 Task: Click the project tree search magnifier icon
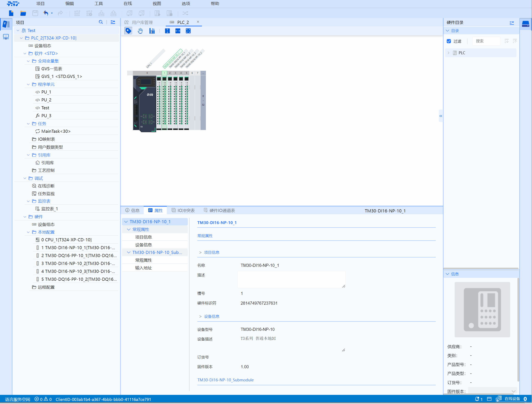(x=101, y=22)
